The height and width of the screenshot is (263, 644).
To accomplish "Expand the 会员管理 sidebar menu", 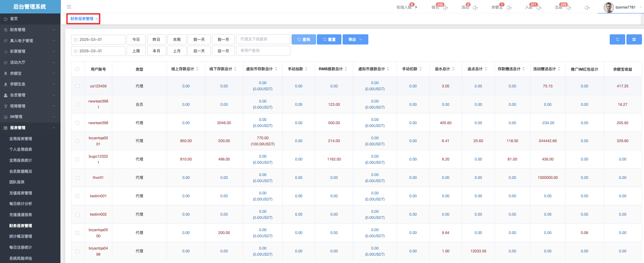I will [x=29, y=95].
